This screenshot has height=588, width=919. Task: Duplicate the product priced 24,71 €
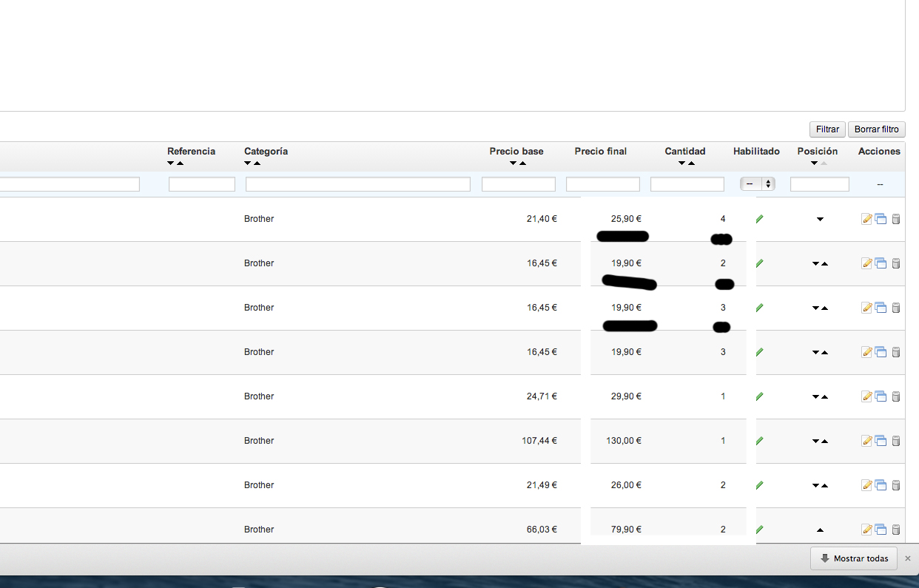[881, 396]
